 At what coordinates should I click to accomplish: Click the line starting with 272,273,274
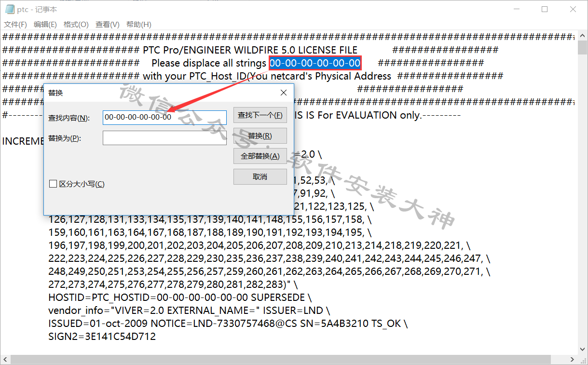(x=173, y=284)
